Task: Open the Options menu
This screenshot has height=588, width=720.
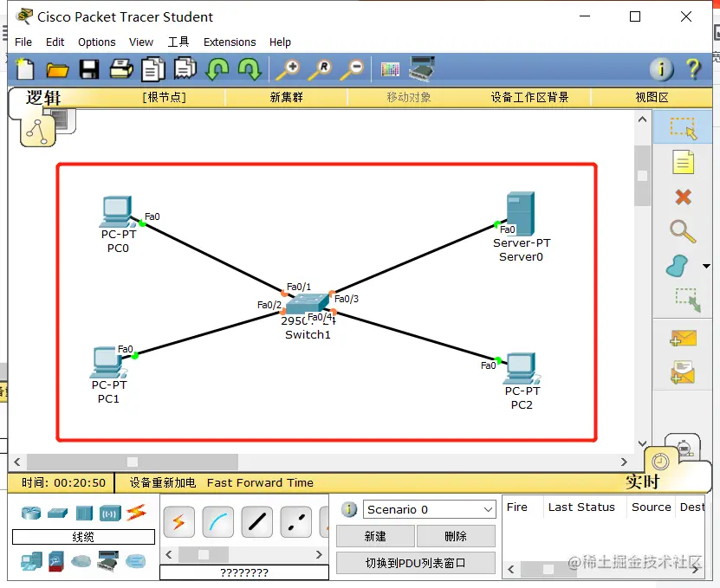Action: [97, 42]
